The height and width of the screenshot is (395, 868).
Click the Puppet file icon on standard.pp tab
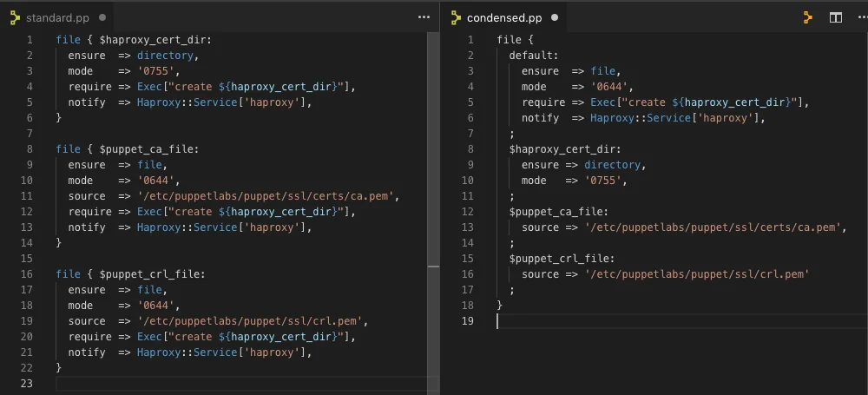point(15,17)
